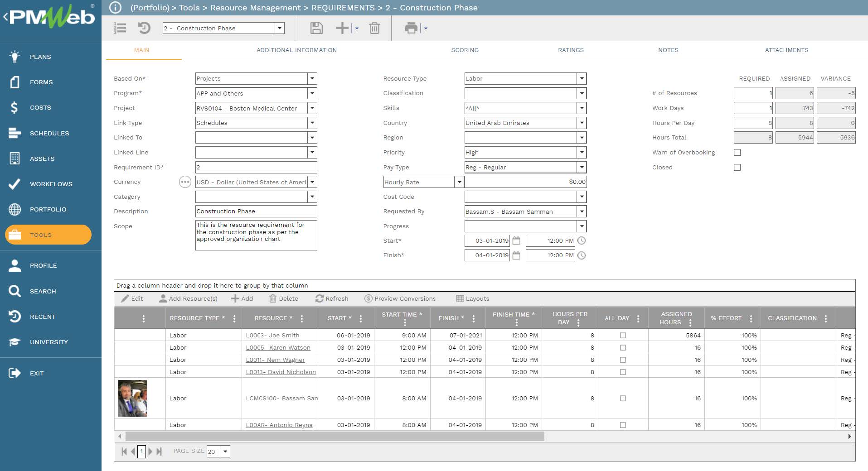Click Preview Conversions button

click(x=400, y=299)
